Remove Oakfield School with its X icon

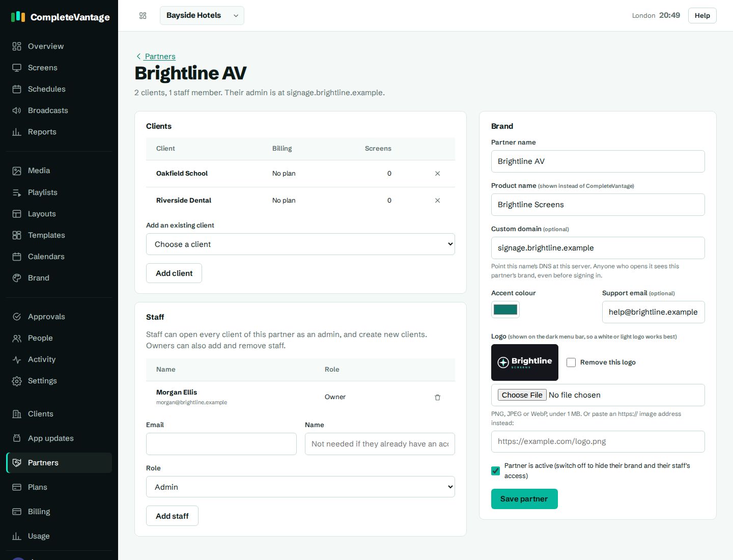[x=437, y=174]
